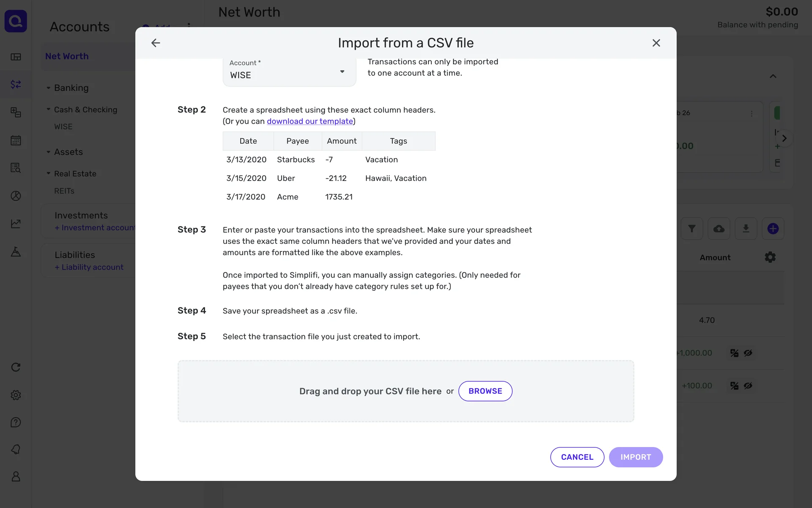Select Net Worth in accounts list
This screenshot has width=812, height=508.
point(67,56)
